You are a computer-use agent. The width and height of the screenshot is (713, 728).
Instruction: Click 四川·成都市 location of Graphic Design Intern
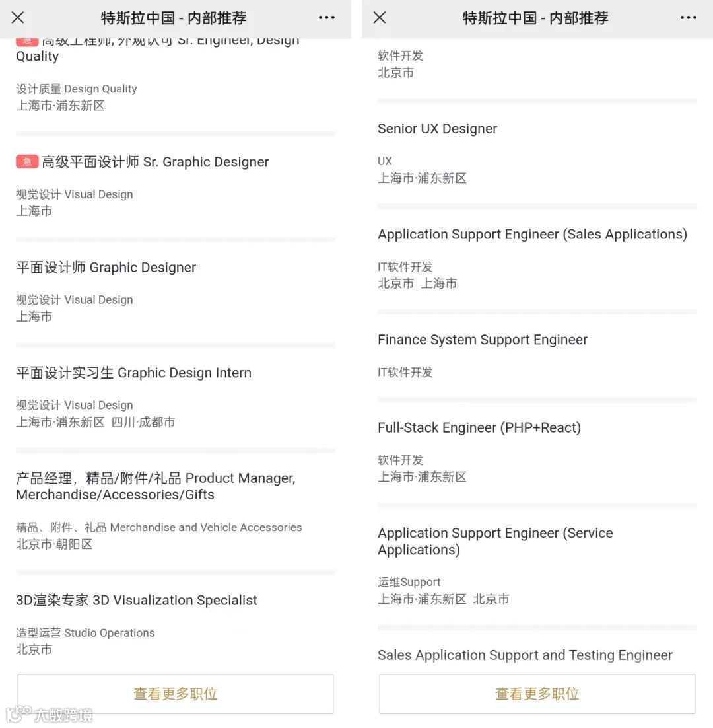pyautogui.click(x=143, y=422)
